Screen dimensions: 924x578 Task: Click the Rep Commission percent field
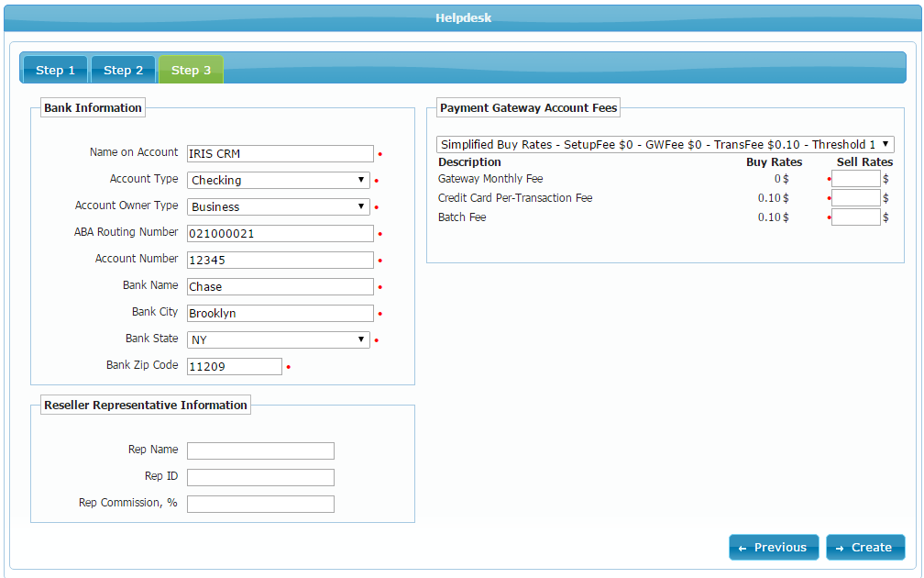[260, 504]
